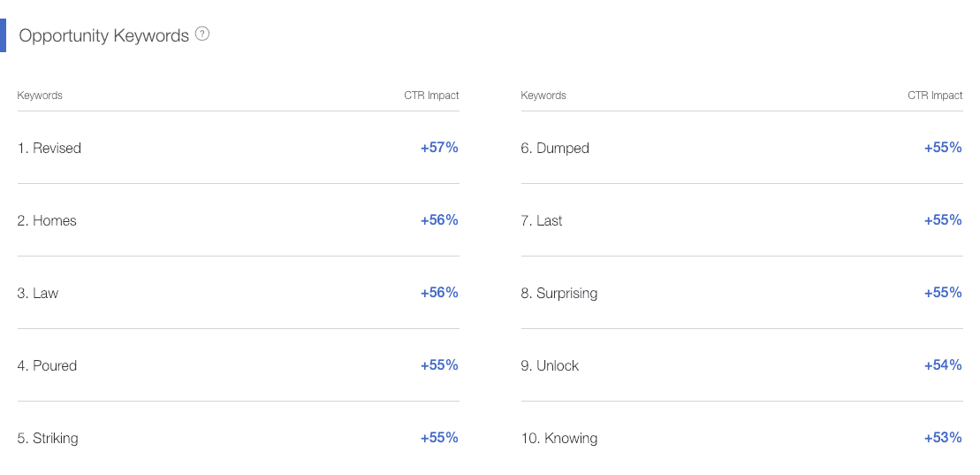Select the Surprising keyword
Screen dimensions: 980x475
pos(558,294)
